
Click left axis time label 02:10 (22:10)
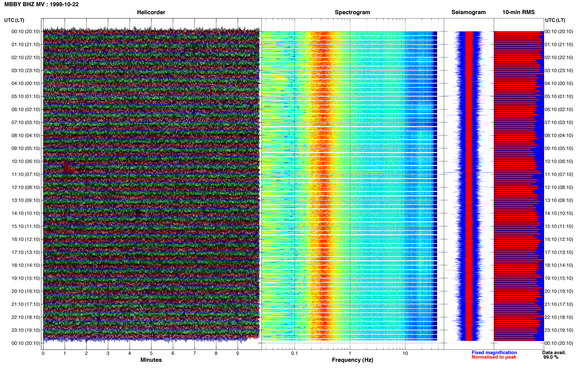pos(26,57)
